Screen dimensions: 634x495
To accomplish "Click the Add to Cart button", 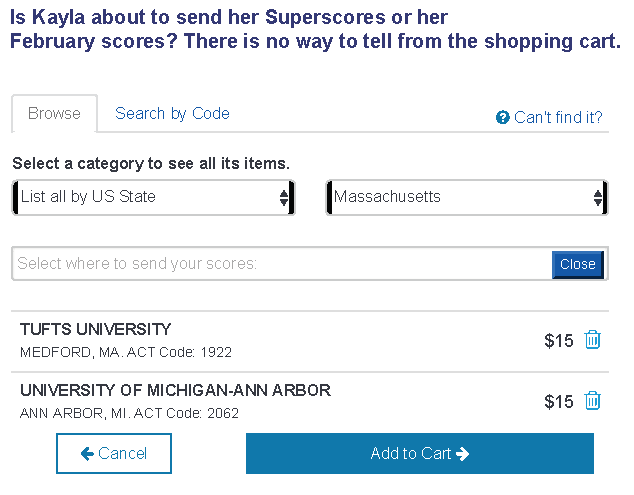I will pyautogui.click(x=420, y=453).
